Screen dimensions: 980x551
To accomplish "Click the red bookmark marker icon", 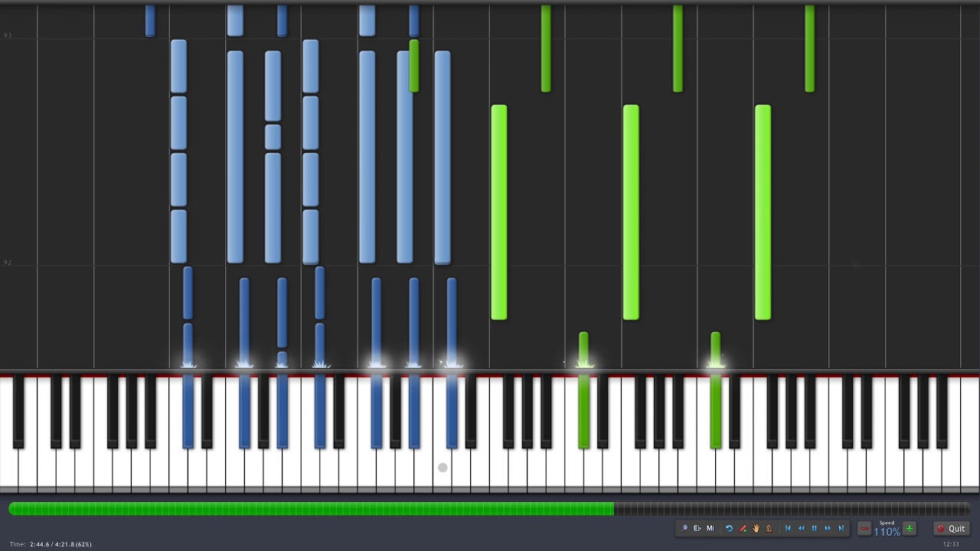I will coord(743,528).
